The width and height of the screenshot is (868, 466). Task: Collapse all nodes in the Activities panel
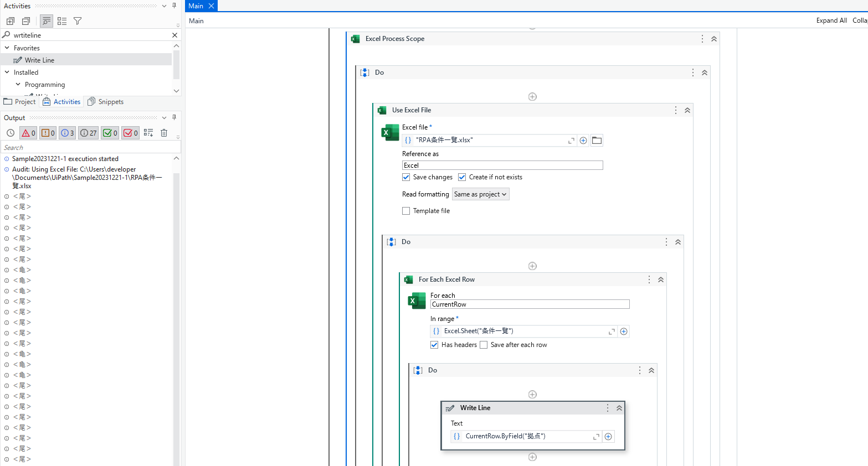click(25, 20)
